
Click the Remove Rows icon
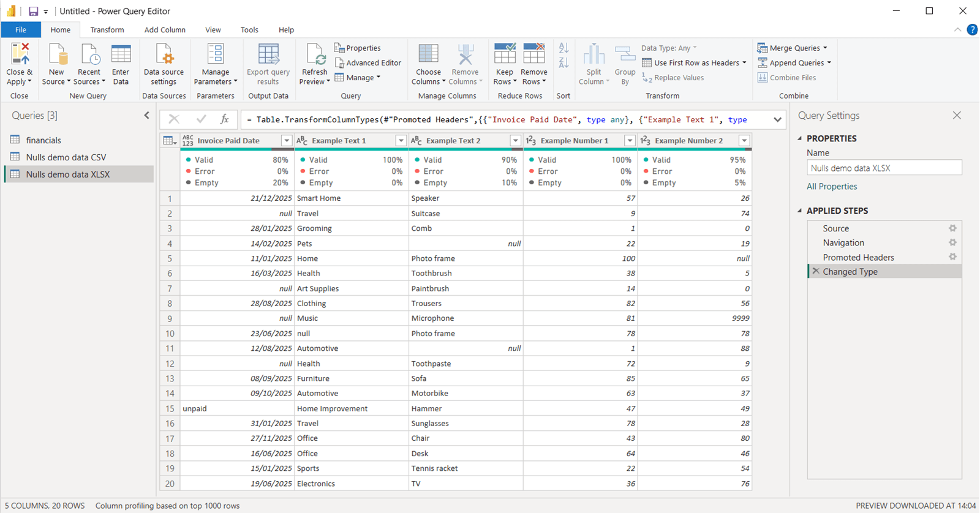point(533,54)
